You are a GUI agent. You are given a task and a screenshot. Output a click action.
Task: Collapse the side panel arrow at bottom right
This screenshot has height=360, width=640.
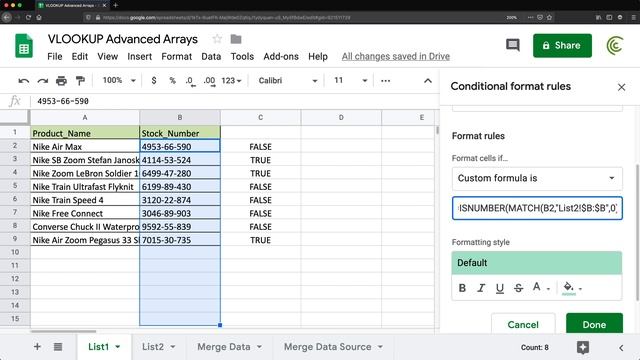click(621, 348)
